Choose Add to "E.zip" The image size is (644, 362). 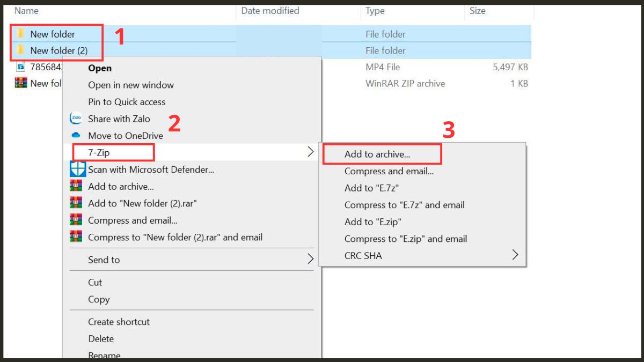[x=373, y=221]
